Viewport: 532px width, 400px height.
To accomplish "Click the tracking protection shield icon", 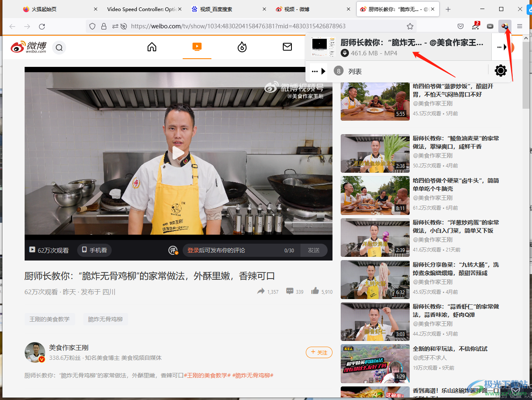I will point(92,26).
